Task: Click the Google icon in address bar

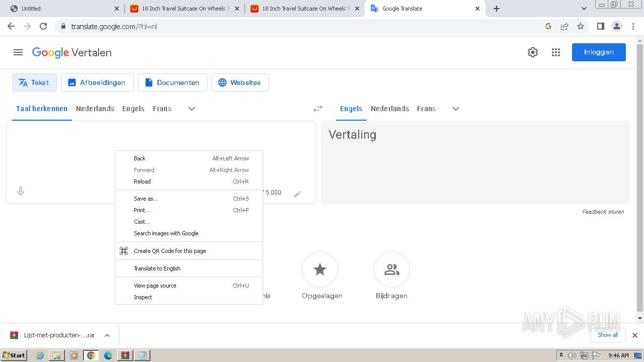Action: coord(548,26)
